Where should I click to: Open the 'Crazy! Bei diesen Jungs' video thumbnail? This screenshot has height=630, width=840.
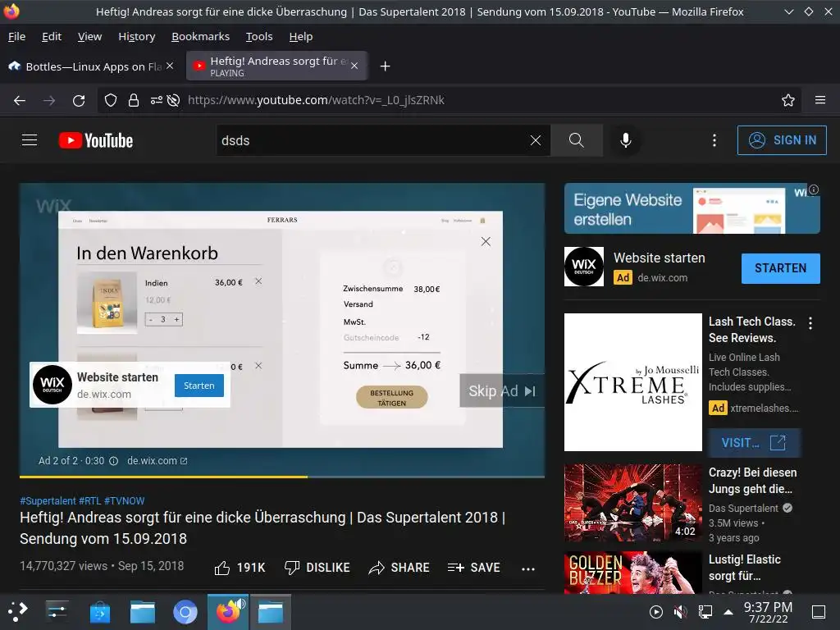[632, 504]
